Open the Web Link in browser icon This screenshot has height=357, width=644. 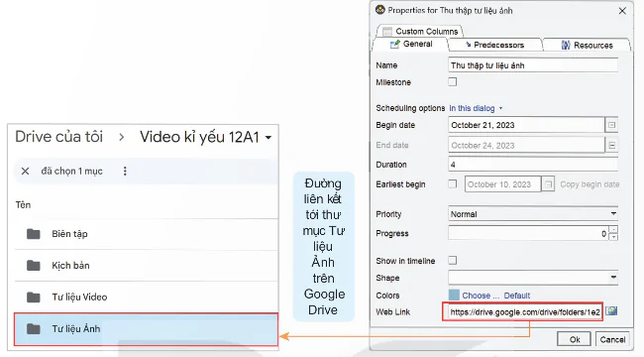click(611, 311)
